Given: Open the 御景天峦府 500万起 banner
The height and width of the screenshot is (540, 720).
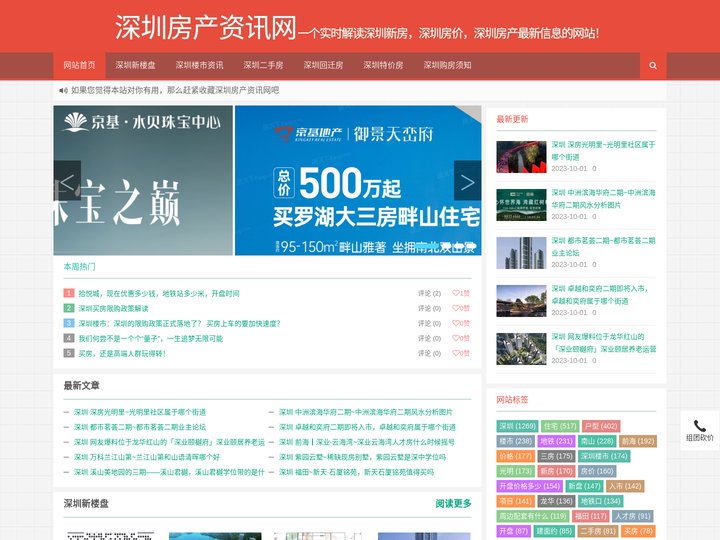Looking at the screenshot, I should (x=358, y=180).
